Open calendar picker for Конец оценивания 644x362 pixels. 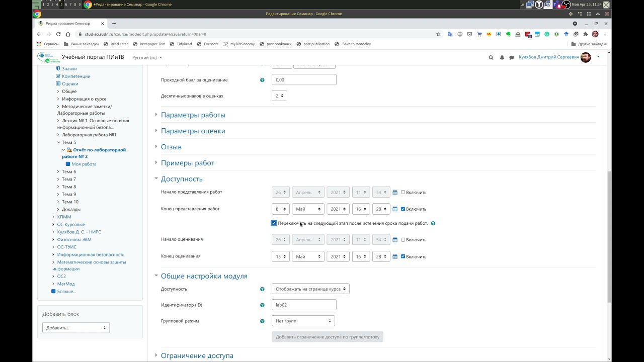click(x=395, y=256)
